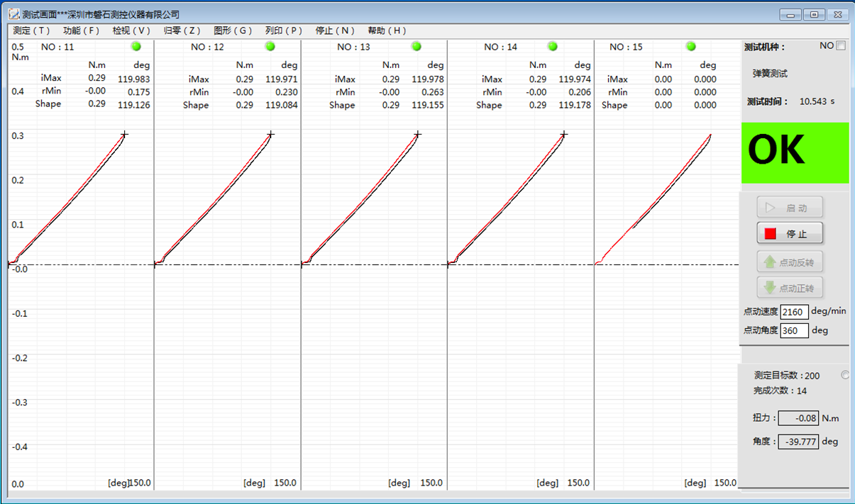Click the green OK result indicator
The height and width of the screenshot is (504, 855).
click(795, 152)
